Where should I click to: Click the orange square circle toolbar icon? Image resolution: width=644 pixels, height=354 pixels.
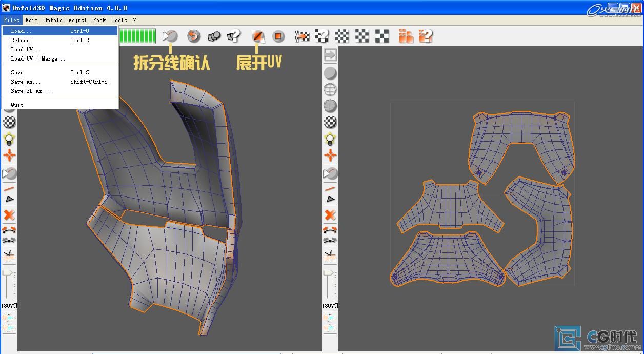click(x=278, y=36)
